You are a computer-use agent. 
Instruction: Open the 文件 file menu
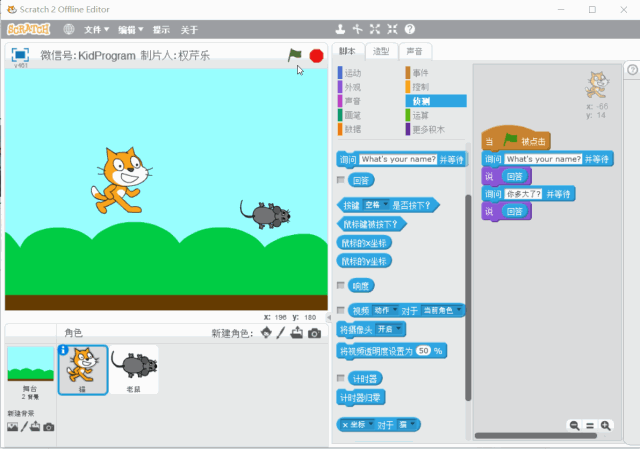(x=96, y=30)
